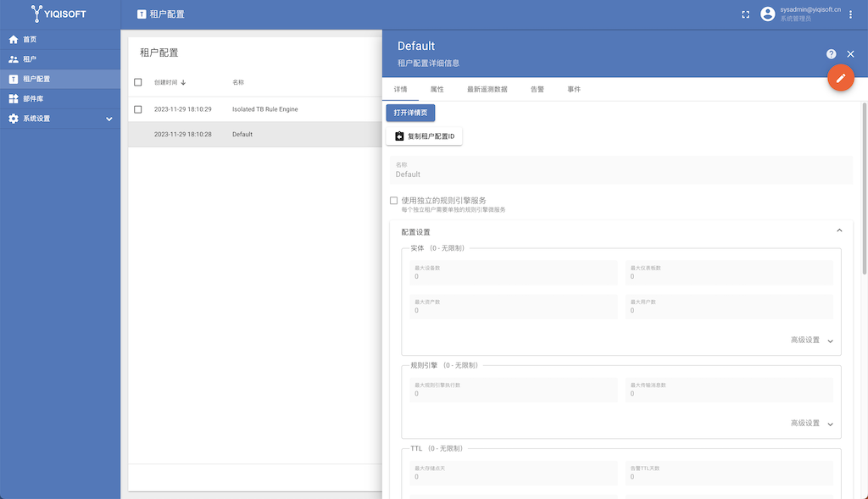Click the sysadmin@yiqisoft.cn account text
868x499 pixels.
pyautogui.click(x=810, y=10)
